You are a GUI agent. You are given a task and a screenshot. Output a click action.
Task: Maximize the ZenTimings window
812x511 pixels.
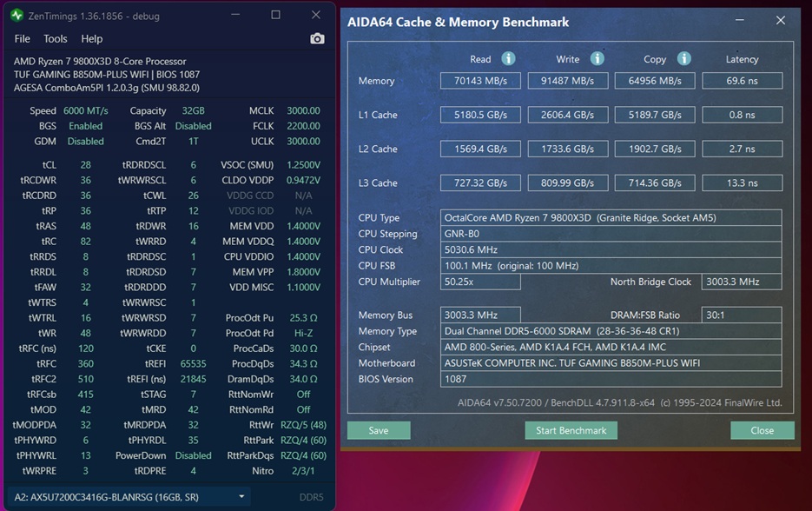click(275, 15)
